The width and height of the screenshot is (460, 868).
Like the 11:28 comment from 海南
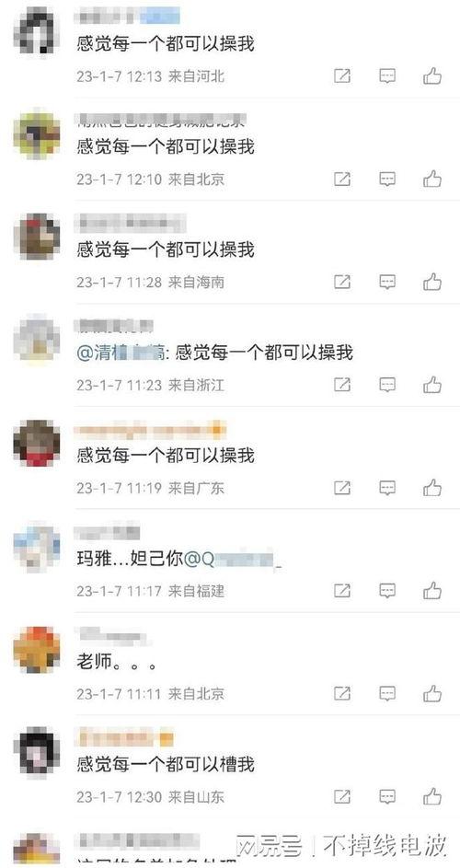(432, 282)
